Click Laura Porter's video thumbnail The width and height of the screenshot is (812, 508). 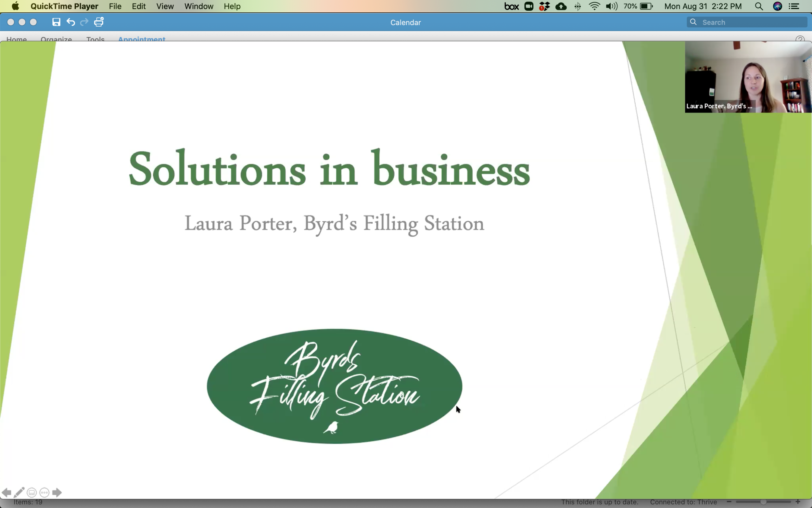click(x=748, y=77)
